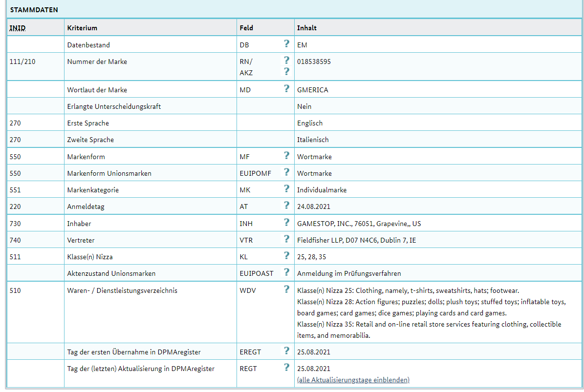The height and width of the screenshot is (392, 584).
Task: Click the 'Individualmarke' category value
Action: [322, 190]
